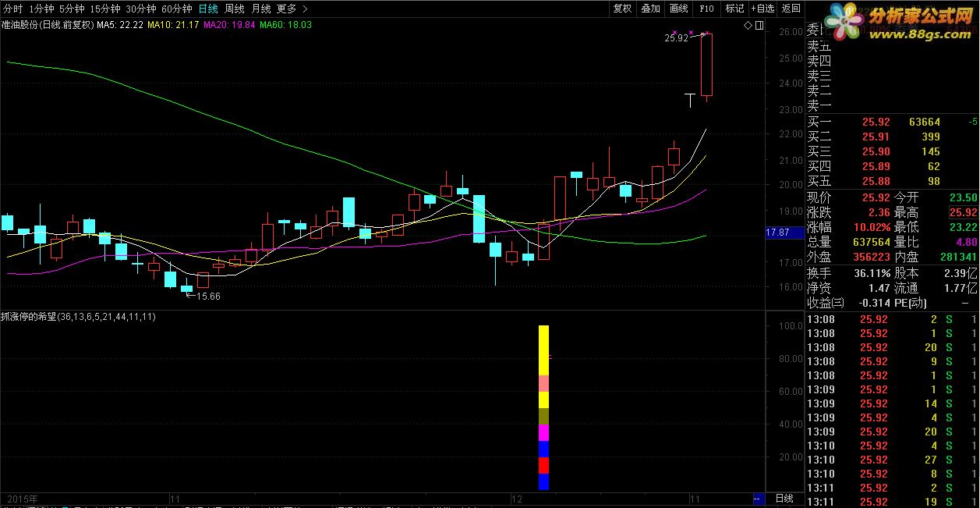The width and height of the screenshot is (980, 508).
Task: Select the MA10: 21.17 indicator label
Action: [174, 25]
